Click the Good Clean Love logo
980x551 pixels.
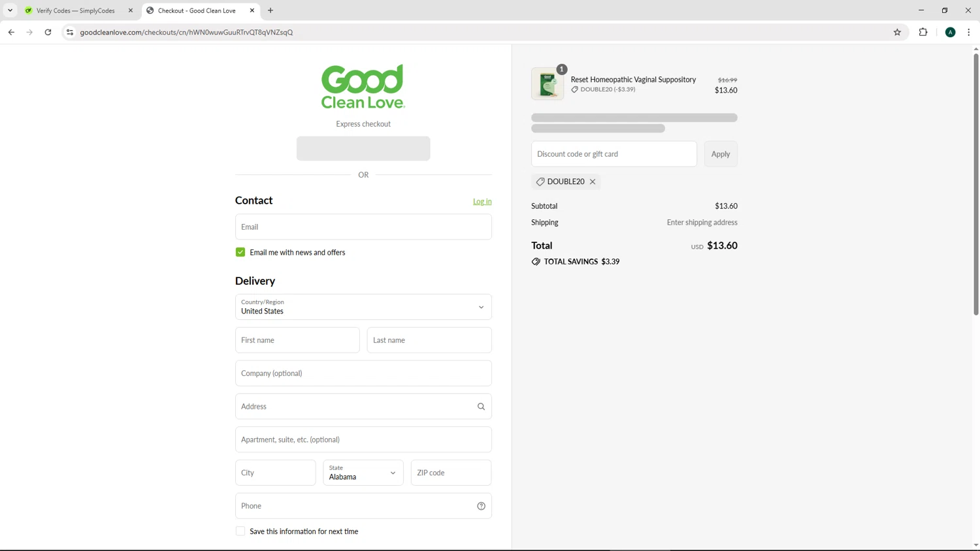click(x=363, y=86)
